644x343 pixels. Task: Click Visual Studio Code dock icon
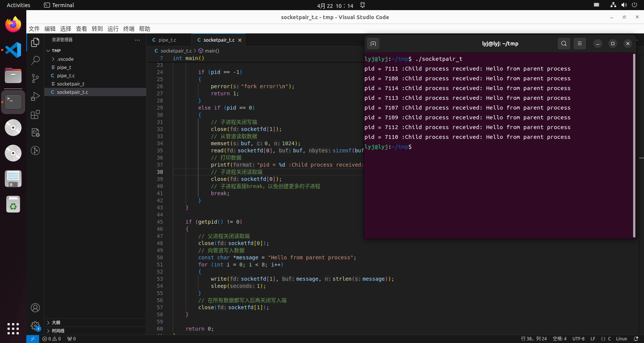(13, 50)
